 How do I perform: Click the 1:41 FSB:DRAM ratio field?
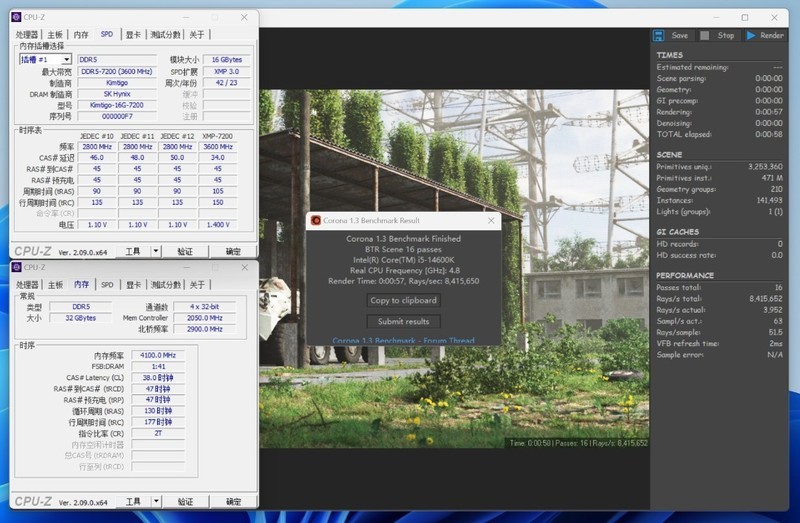[158, 366]
